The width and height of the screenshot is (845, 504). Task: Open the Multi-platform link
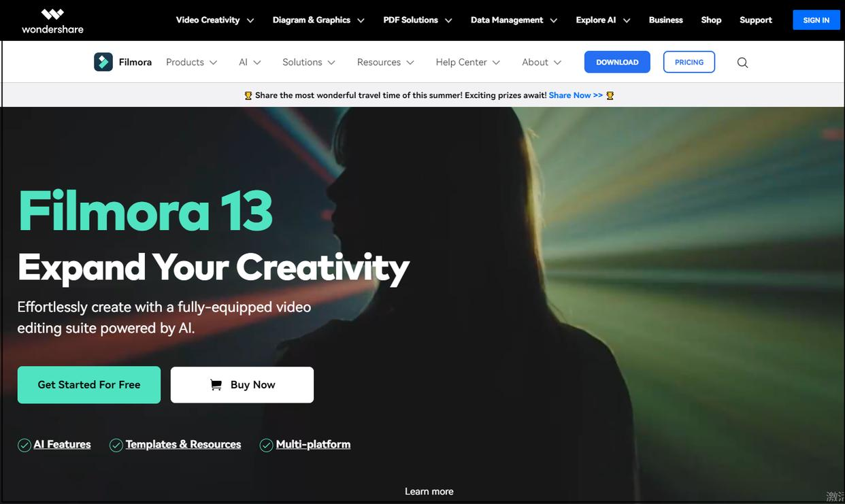tap(314, 444)
